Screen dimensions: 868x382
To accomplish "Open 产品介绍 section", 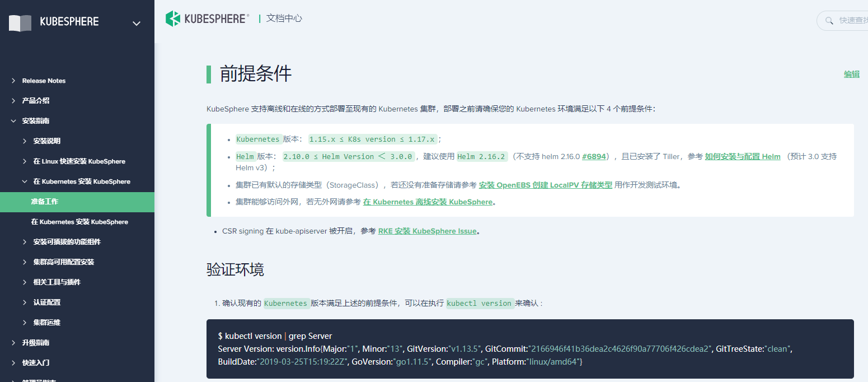I will 36,101.
